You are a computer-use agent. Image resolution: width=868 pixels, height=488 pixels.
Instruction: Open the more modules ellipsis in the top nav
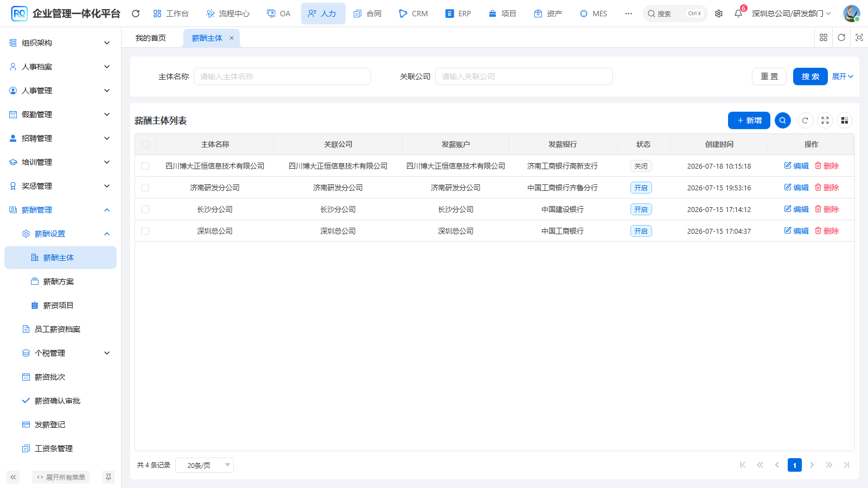pos(629,14)
